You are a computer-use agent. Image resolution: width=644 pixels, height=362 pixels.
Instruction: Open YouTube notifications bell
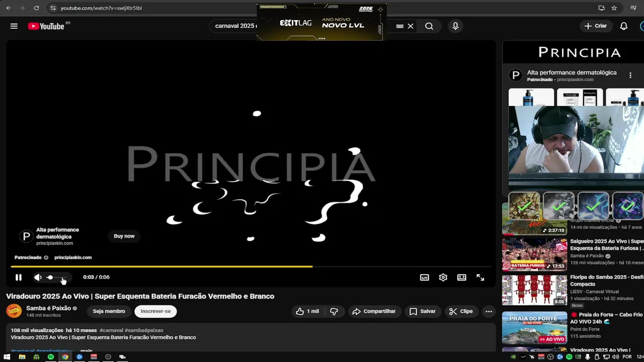[x=624, y=26]
